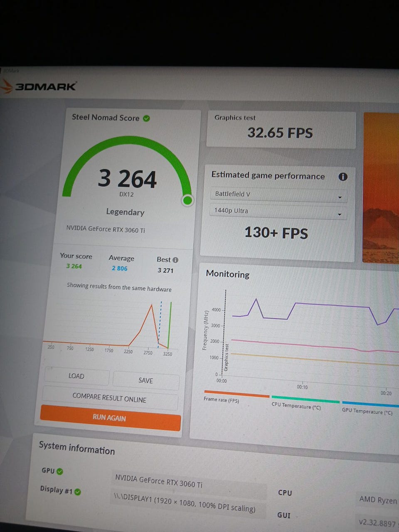Click the green check next to GPU
Screen dimensions: 399x532
(x=60, y=471)
